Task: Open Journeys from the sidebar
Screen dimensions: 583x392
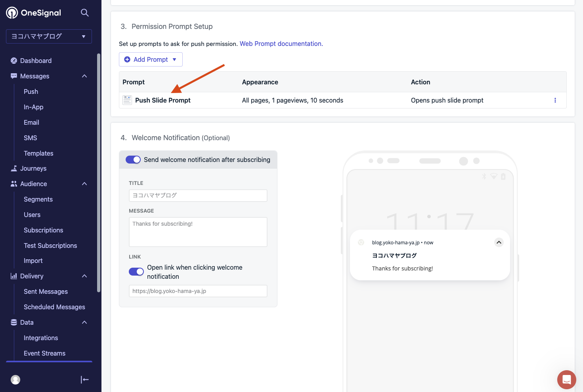Action: [x=33, y=168]
